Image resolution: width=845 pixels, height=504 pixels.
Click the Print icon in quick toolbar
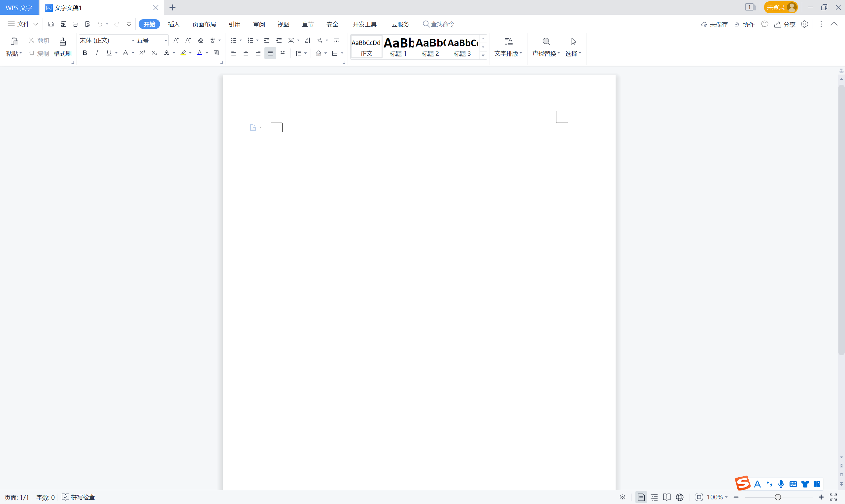point(76,24)
